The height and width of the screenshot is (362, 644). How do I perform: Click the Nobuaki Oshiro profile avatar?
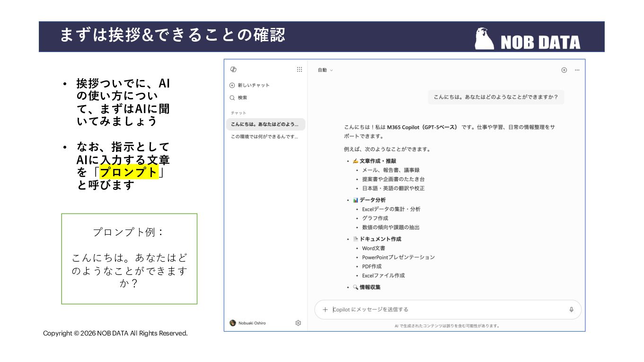point(233,323)
